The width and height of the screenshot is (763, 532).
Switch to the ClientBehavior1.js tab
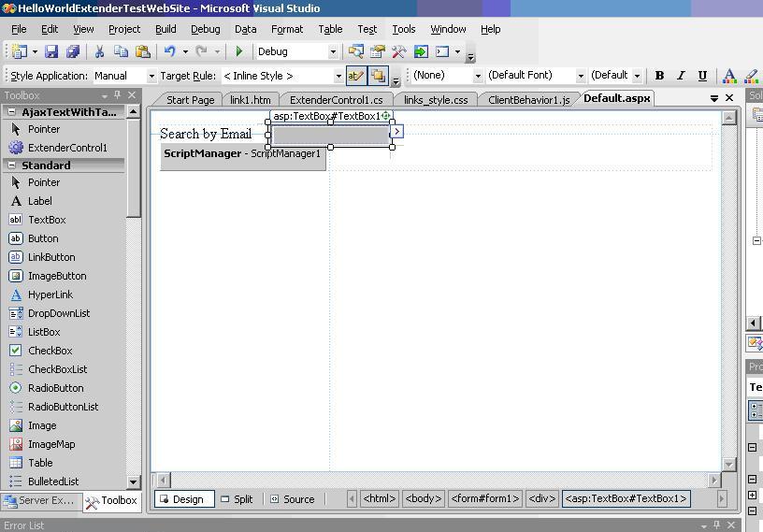click(528, 100)
